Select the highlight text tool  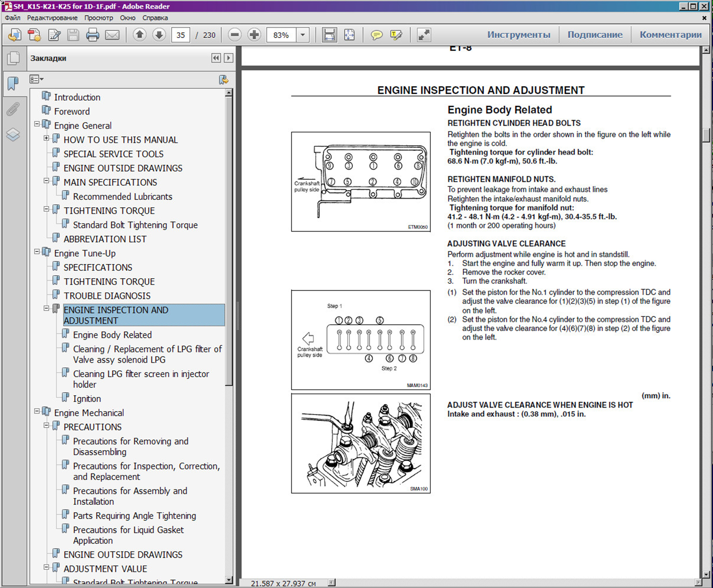(396, 35)
